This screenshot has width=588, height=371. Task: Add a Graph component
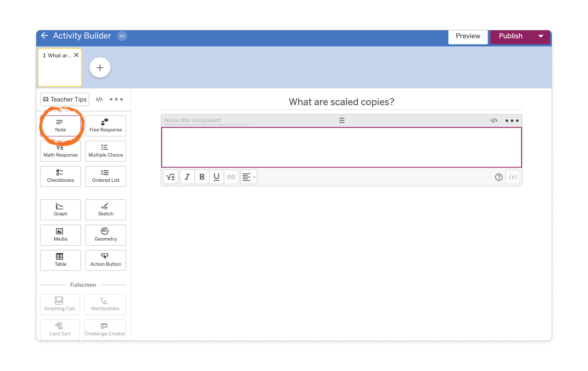[x=60, y=210]
